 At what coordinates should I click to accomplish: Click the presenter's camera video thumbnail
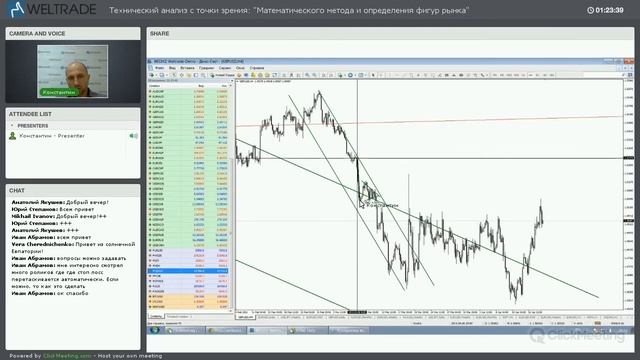tap(73, 71)
